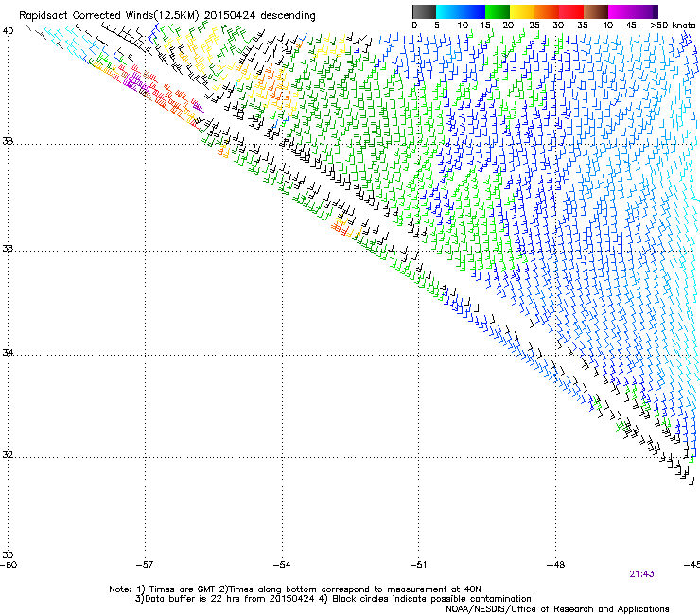Select the yellow 20-25 knots legend color

pos(522,11)
